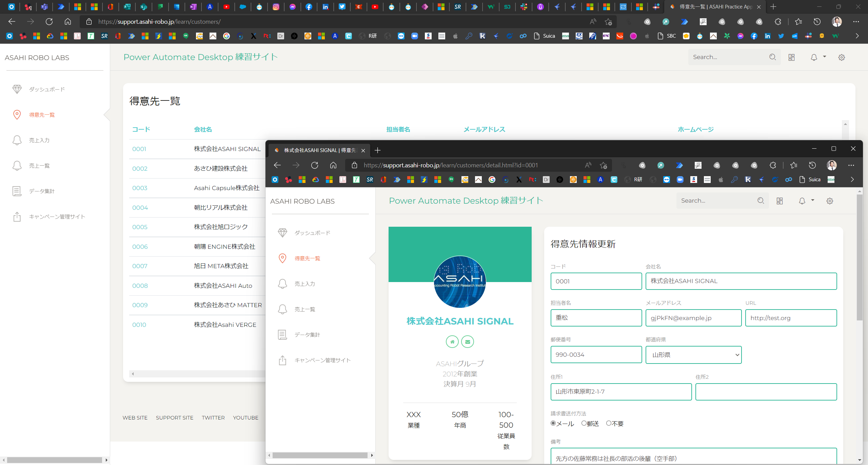Select the メール invoice delivery radio button
Image resolution: width=868 pixels, height=465 pixels.
pyautogui.click(x=553, y=423)
